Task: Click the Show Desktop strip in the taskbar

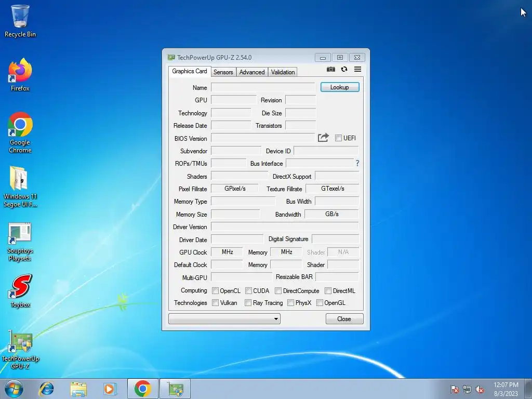Action: tap(528, 389)
